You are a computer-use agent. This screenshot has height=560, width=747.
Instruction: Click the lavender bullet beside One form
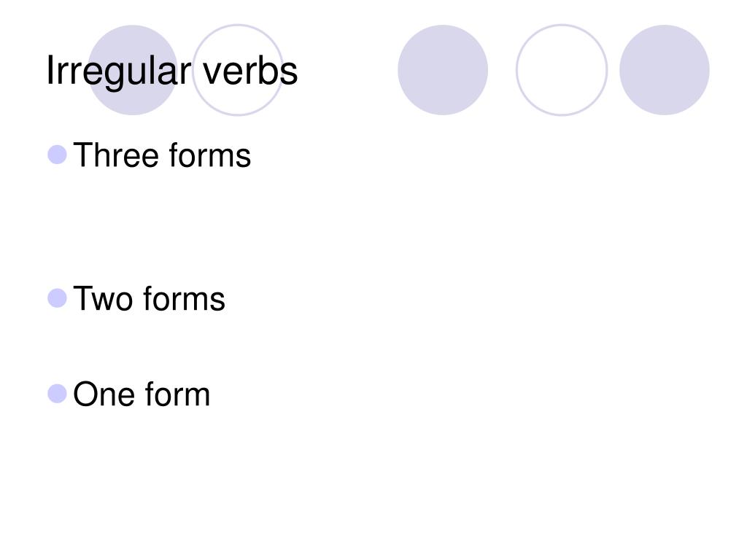coord(57,394)
